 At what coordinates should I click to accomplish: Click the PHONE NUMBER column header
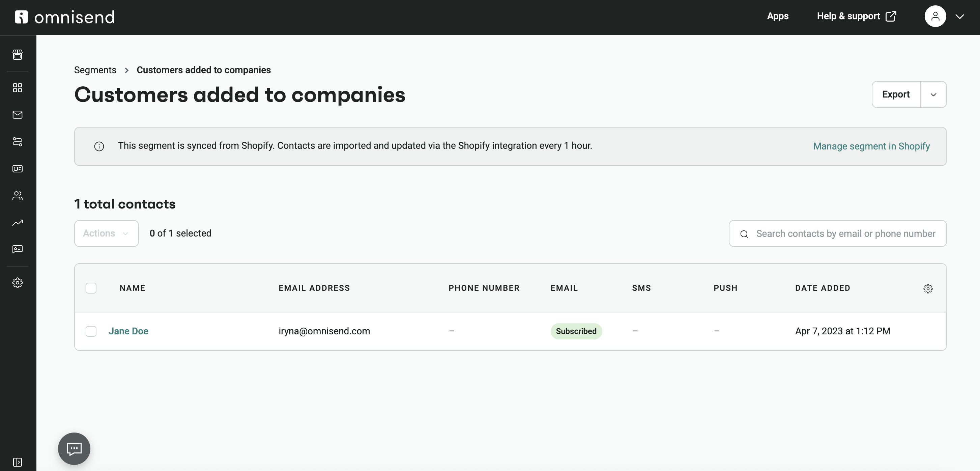point(484,288)
